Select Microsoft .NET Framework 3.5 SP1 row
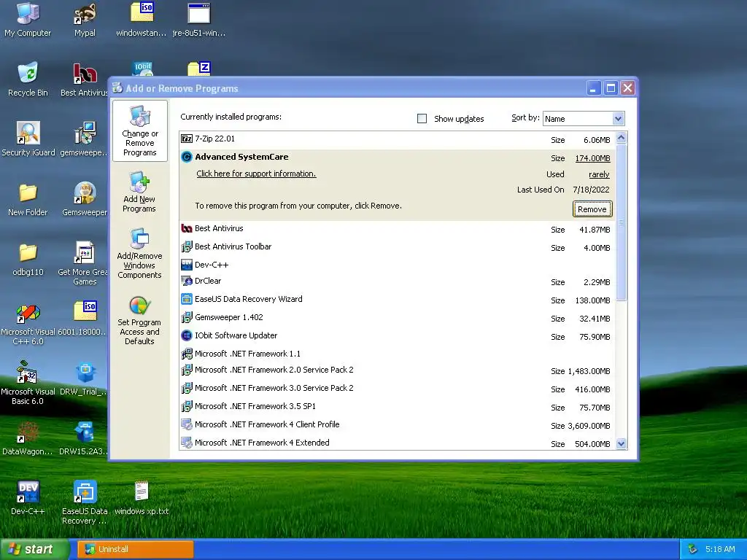The width and height of the screenshot is (747, 560). pos(397,407)
